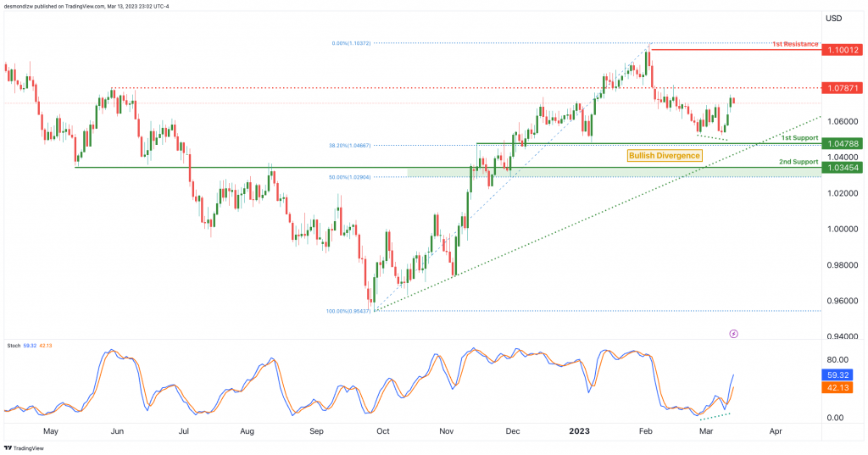Viewport: 868px width, 455px height.
Task: Click the Bullish Divergence annotation box
Action: 665,156
